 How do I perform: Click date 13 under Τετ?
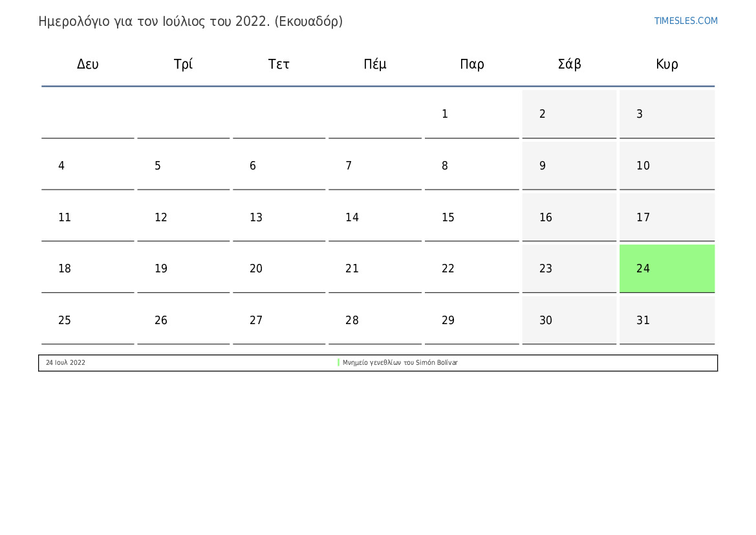[x=279, y=217]
